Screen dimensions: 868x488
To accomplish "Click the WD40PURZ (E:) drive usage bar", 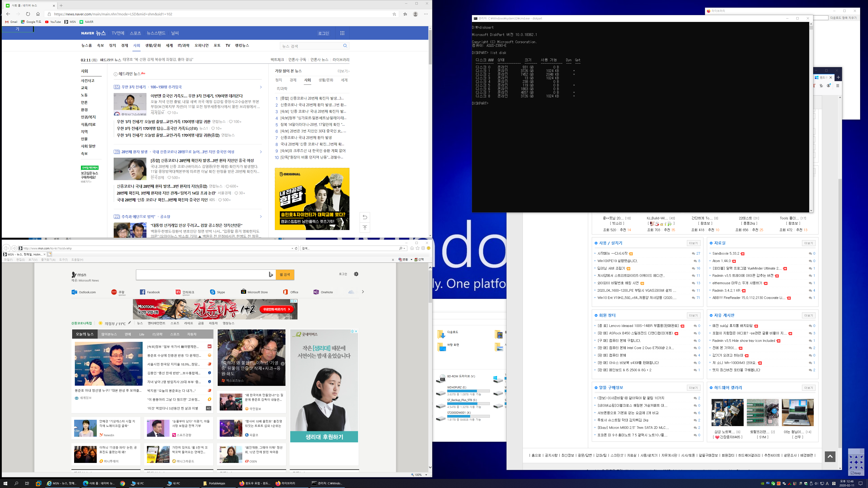I will pos(468,391).
